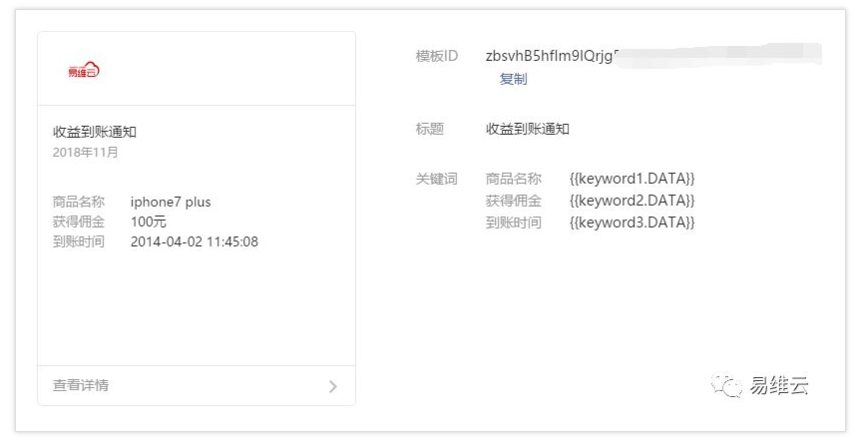This screenshot has width=860, height=441.
Task: Select the template ID text zbsvhB5hflm9lQrjg
Action: 552,56
